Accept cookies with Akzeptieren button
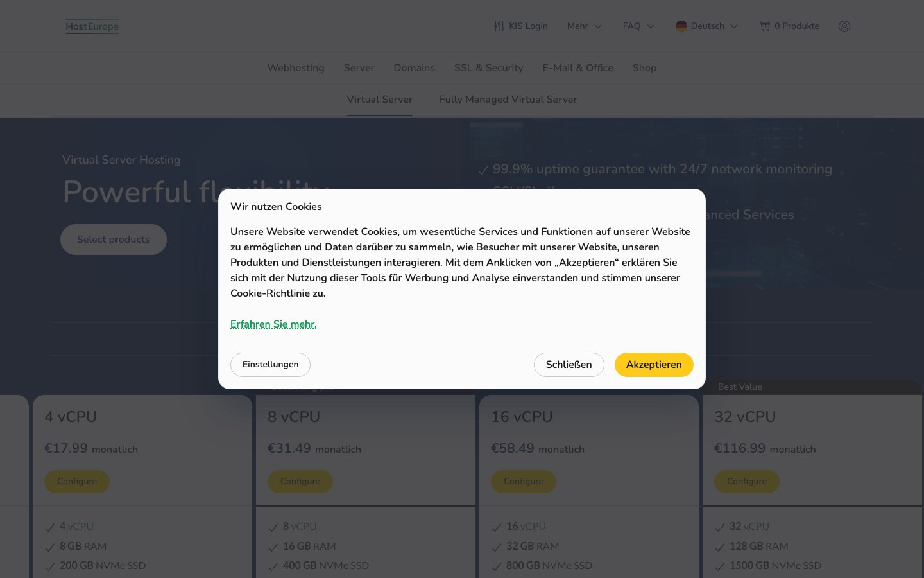The image size is (924, 578). pos(654,365)
